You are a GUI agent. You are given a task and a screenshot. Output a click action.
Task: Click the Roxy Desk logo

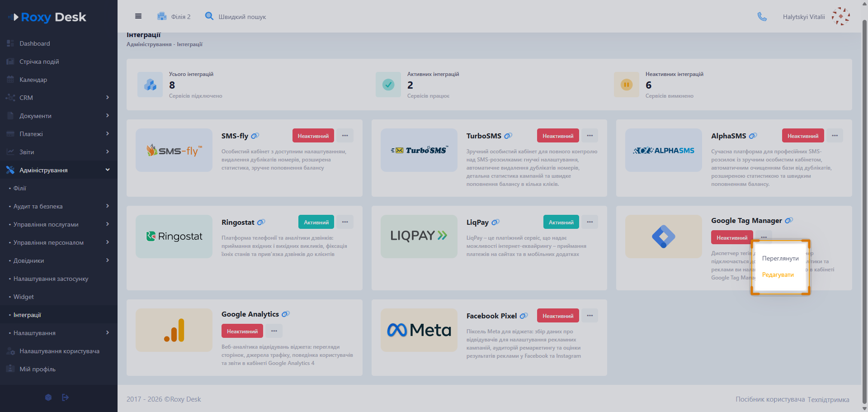tap(47, 17)
